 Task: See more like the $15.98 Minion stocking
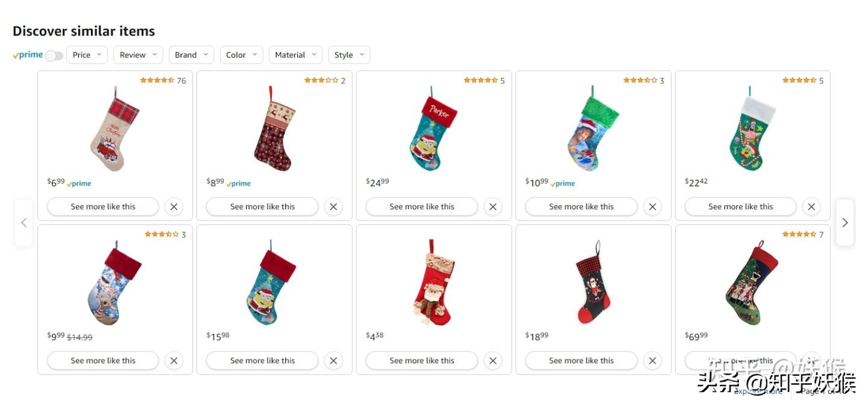pos(262,361)
